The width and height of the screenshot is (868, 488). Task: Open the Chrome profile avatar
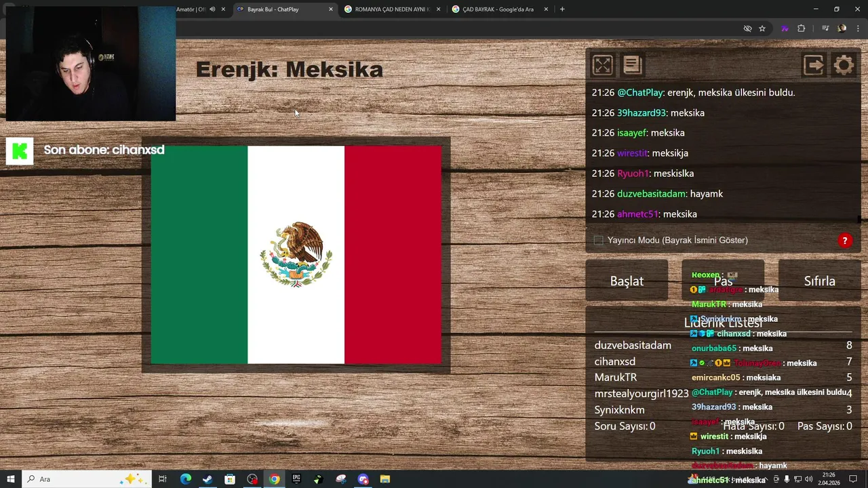coord(842,28)
